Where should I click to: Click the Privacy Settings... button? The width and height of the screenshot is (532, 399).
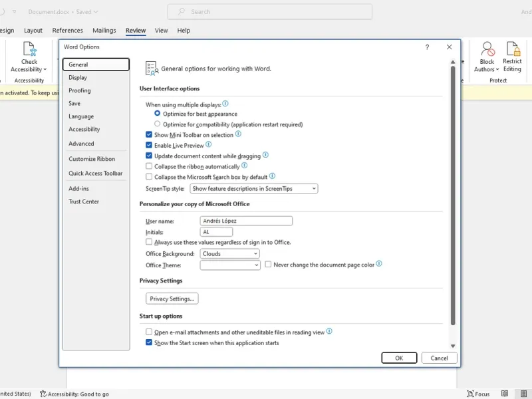[172, 299]
